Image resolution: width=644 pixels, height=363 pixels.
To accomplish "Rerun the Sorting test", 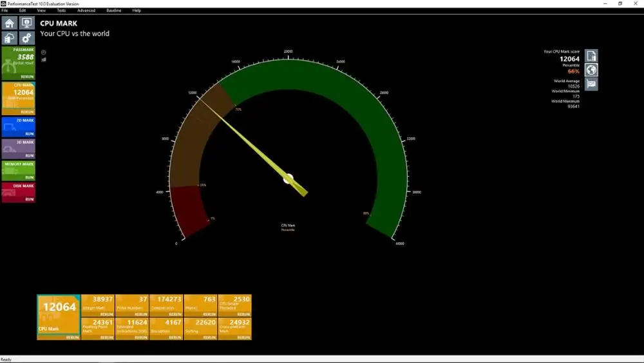I will pyautogui.click(x=209, y=337).
